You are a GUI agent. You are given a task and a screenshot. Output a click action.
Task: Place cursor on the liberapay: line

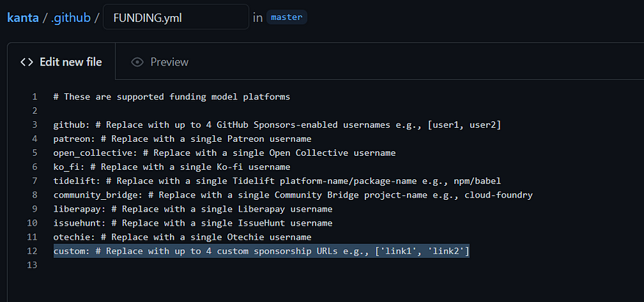[x=193, y=209]
